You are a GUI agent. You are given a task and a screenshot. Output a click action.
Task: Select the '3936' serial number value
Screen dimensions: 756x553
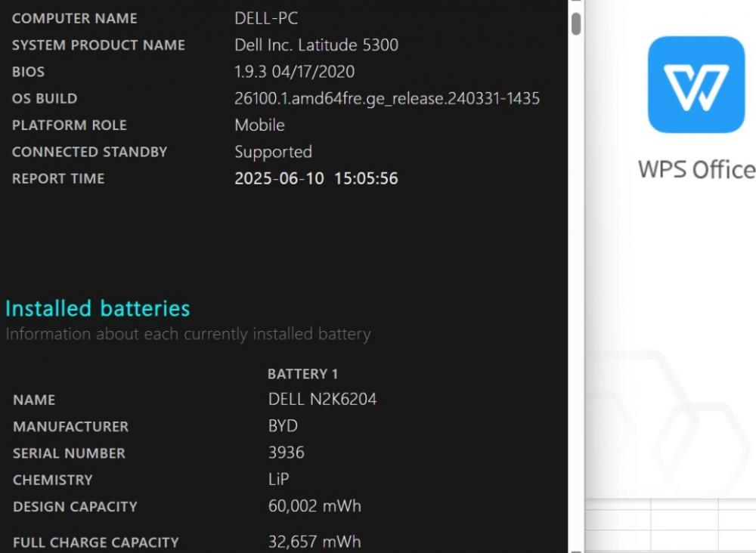pyautogui.click(x=287, y=453)
